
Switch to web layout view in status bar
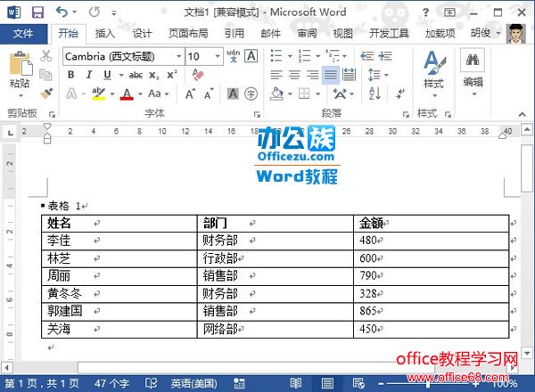(358, 383)
